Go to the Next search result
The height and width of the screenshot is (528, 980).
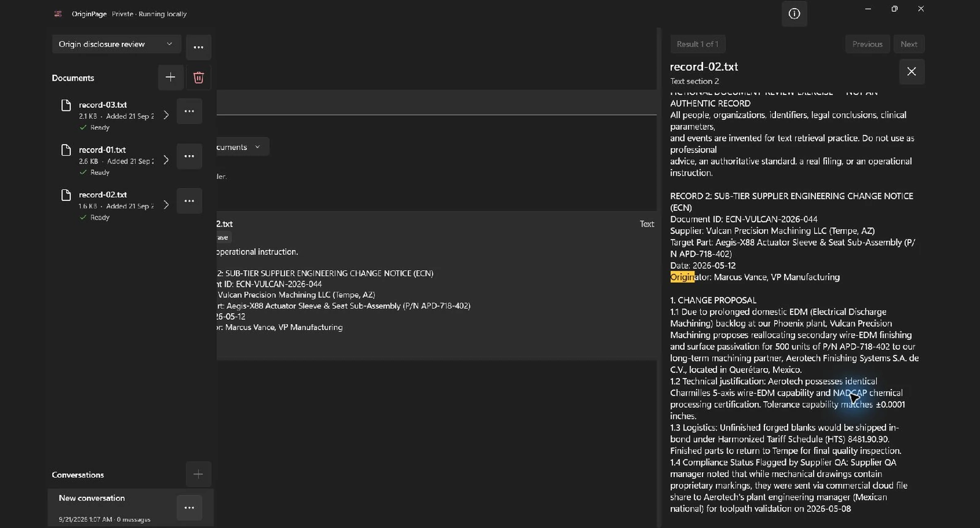(909, 44)
